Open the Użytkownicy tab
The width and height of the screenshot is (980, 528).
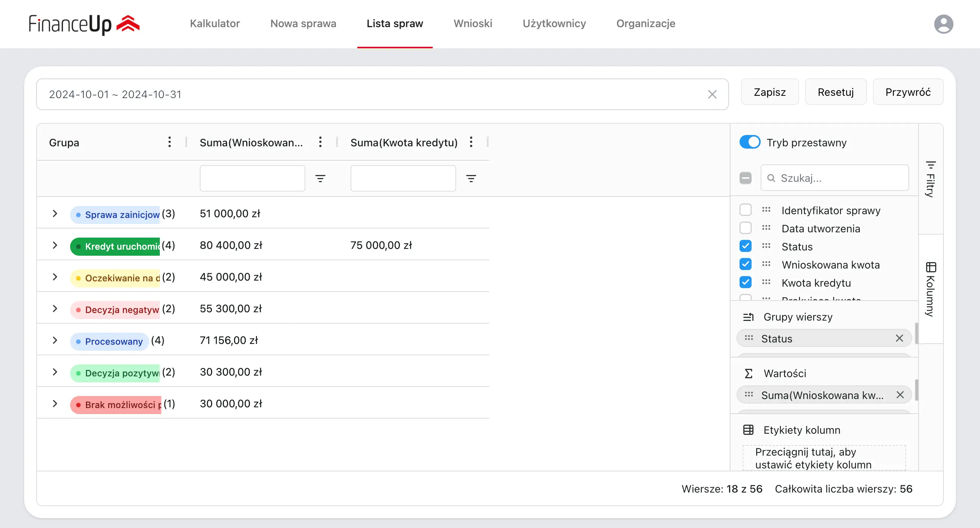click(x=554, y=24)
